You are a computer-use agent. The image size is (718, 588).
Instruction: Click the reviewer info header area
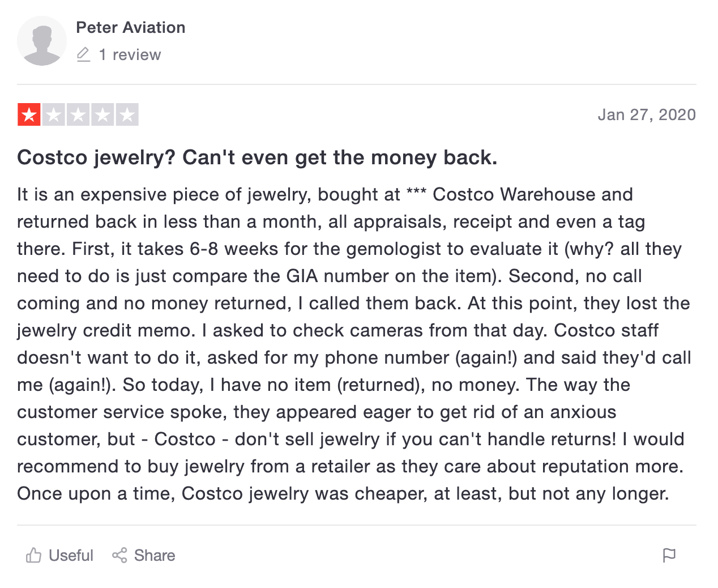point(113,41)
